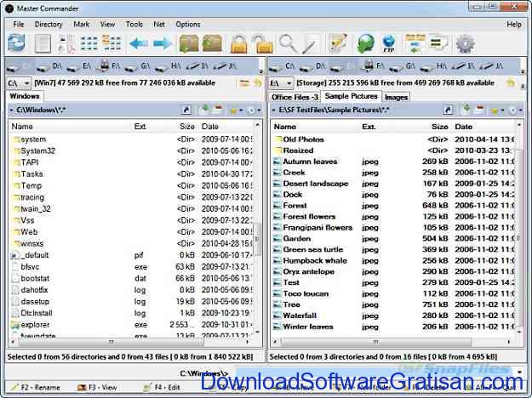Click the notepad with pencil icon
This screenshot has width=532, height=398.
coord(338,43)
